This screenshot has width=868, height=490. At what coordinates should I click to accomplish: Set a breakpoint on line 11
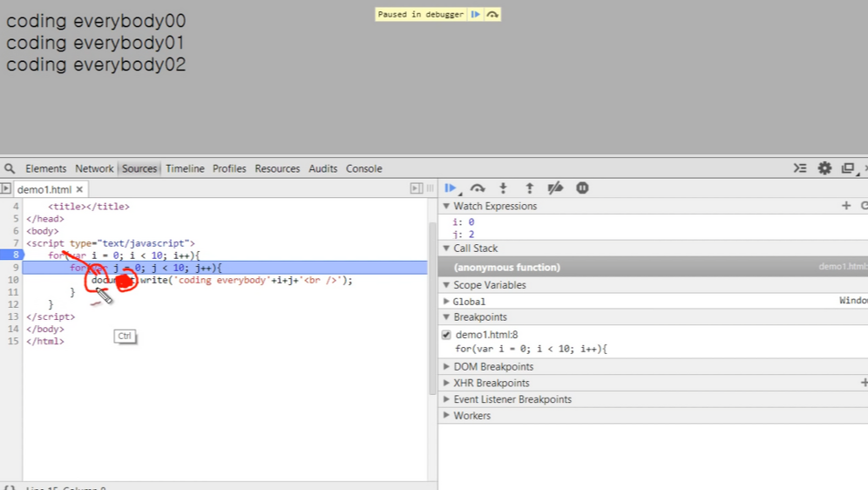11,292
